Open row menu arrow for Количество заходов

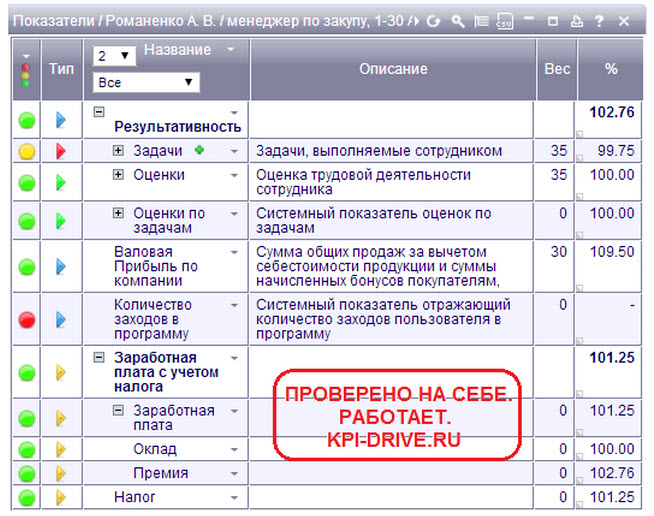[x=234, y=305]
